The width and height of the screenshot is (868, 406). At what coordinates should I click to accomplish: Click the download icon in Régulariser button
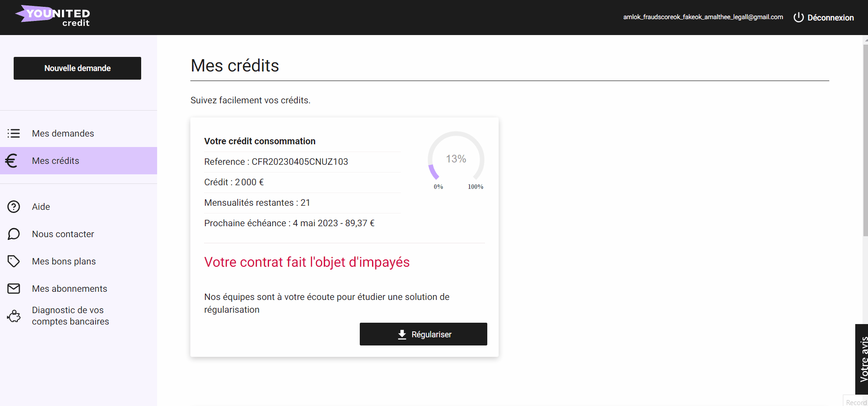click(402, 335)
